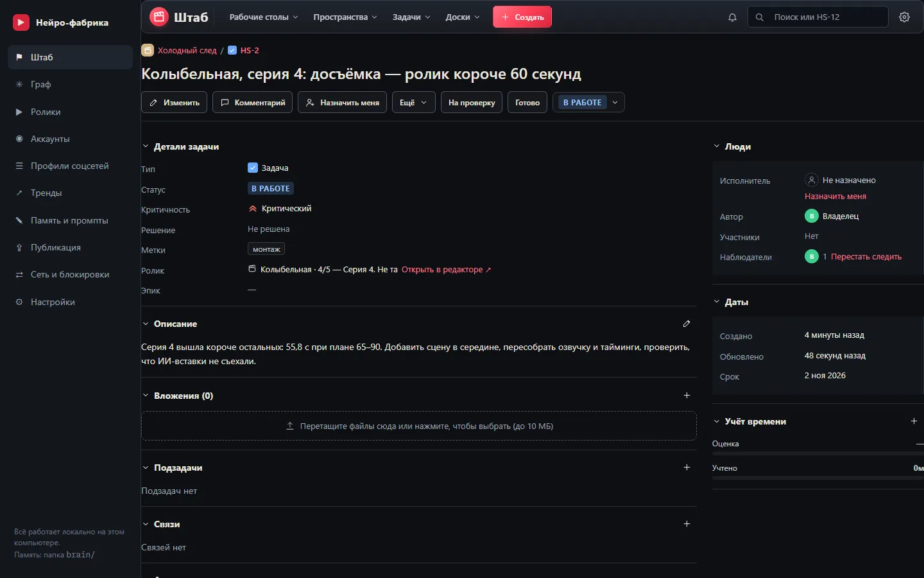Image resolution: width=924 pixels, height=578 pixels.
Task: Log time with Учёт времени plus
Action: coord(914,421)
